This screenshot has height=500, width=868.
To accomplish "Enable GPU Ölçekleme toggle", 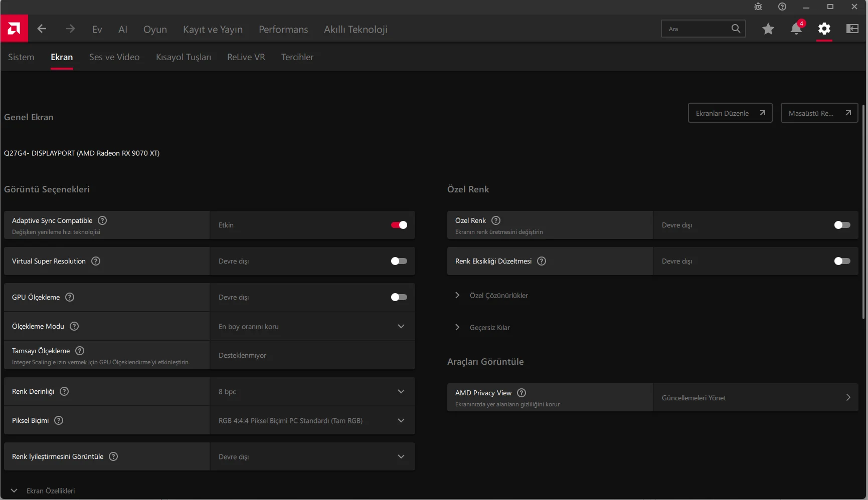I will click(399, 297).
